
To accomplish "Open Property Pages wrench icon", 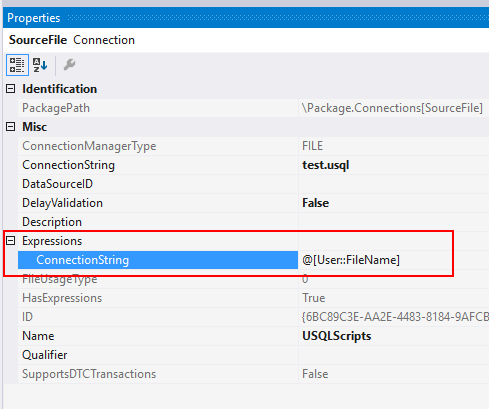I will 69,65.
